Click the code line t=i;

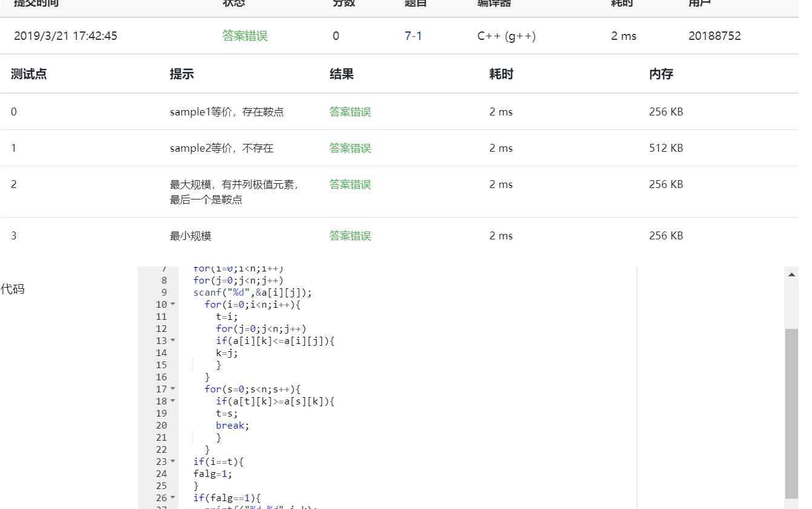(227, 316)
